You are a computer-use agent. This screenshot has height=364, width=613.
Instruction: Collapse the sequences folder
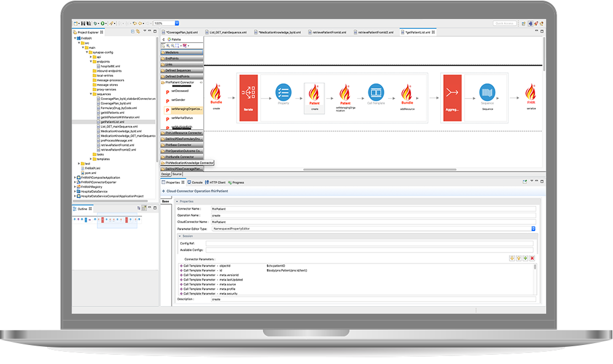(x=91, y=94)
